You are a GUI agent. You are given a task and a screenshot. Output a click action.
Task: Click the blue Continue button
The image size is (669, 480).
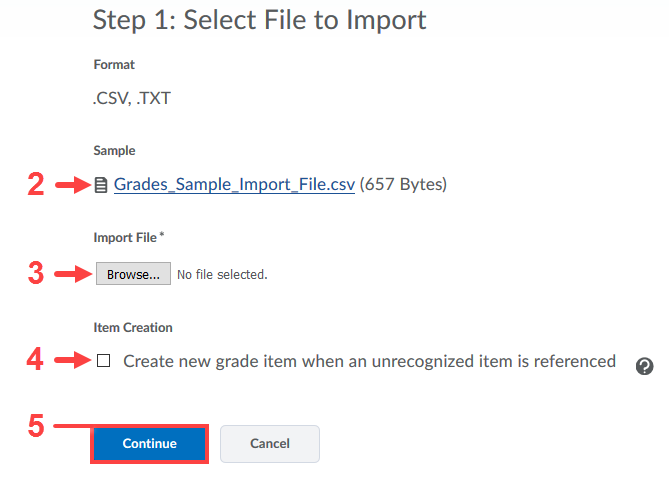(150, 443)
